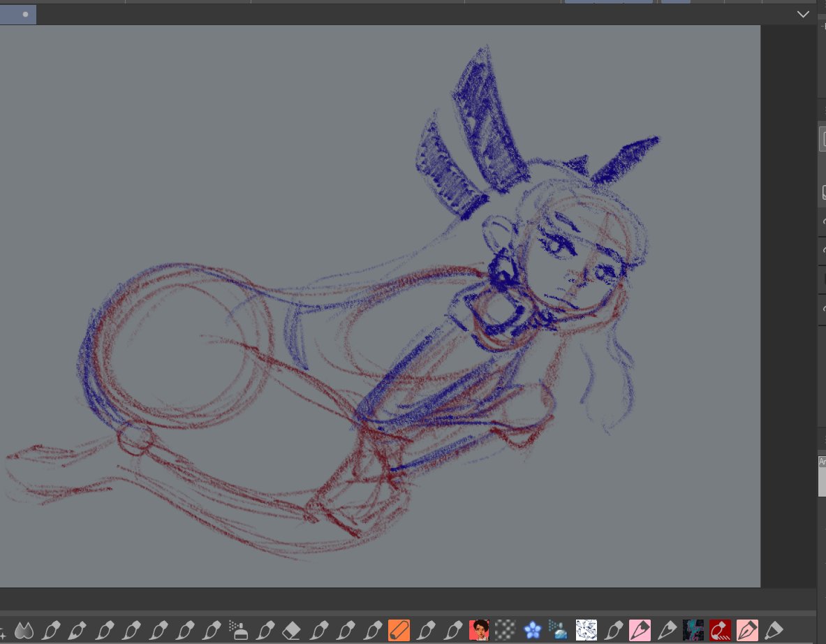
Task: Select brush between airbrush bottle and eraser
Action: coord(265,630)
